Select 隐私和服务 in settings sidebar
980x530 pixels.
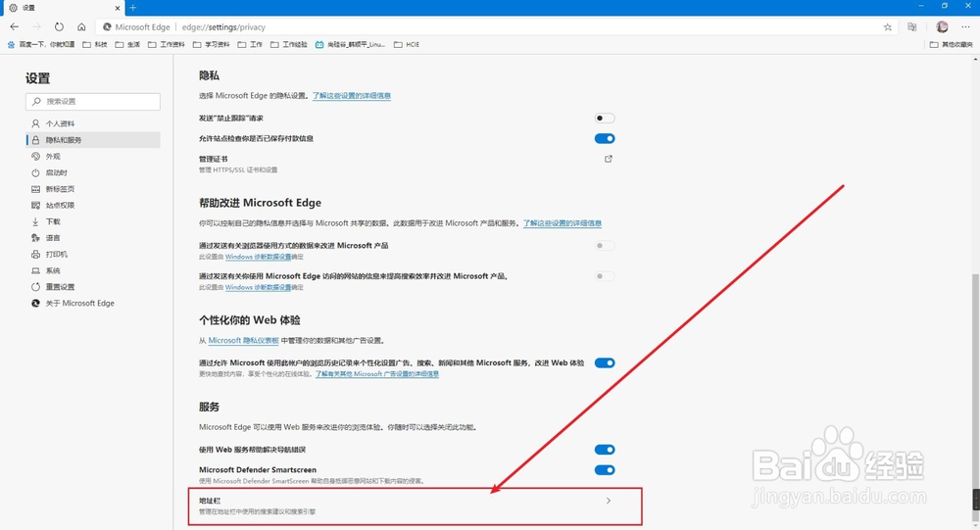[92, 140]
